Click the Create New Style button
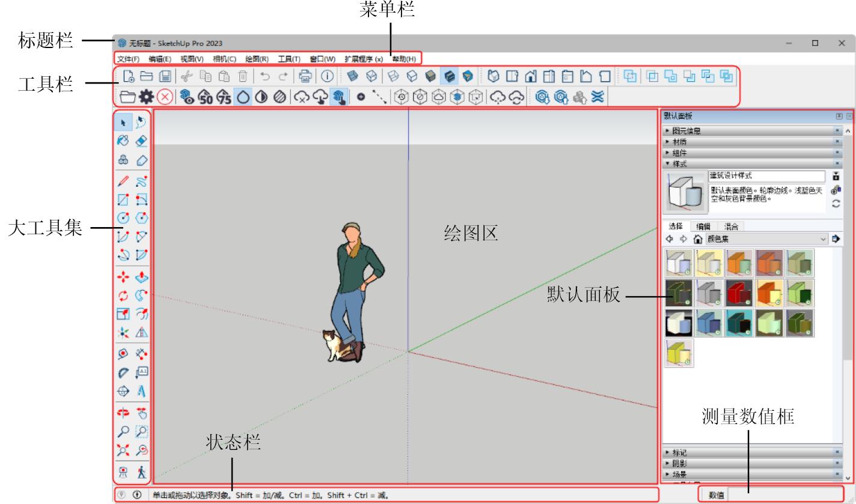 836,190
